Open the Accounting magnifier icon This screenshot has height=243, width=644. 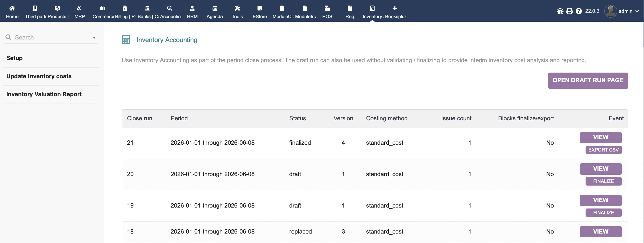(170, 8)
